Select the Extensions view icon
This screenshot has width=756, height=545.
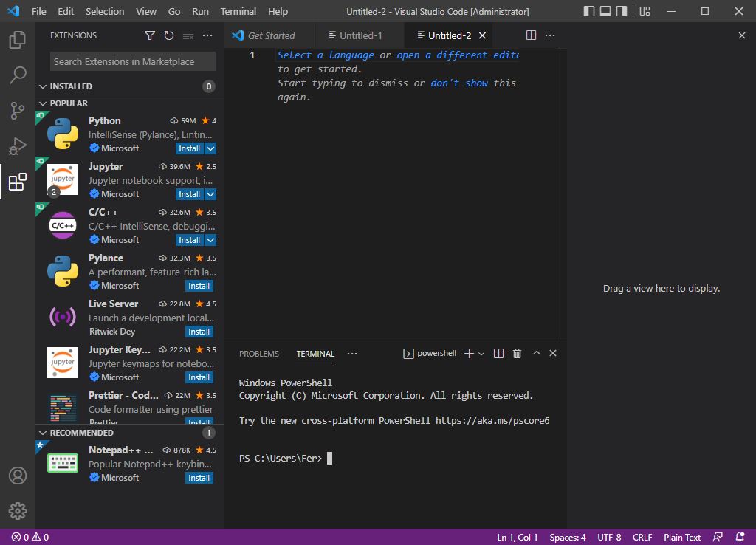18,182
